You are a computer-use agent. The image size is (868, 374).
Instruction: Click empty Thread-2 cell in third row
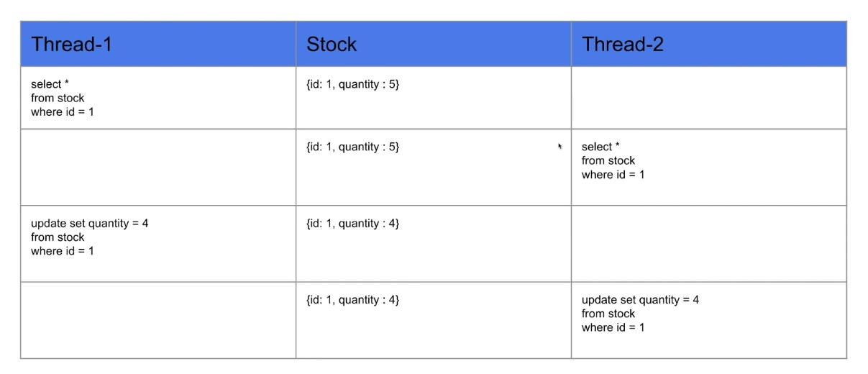pos(709,244)
